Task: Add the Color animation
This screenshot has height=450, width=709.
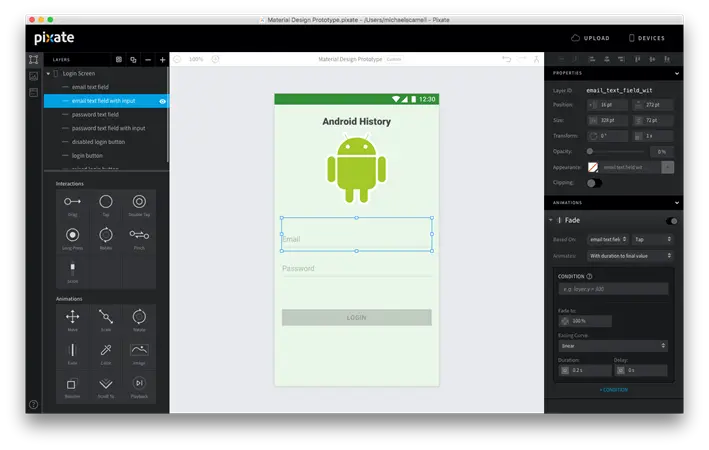Action: [x=106, y=354]
